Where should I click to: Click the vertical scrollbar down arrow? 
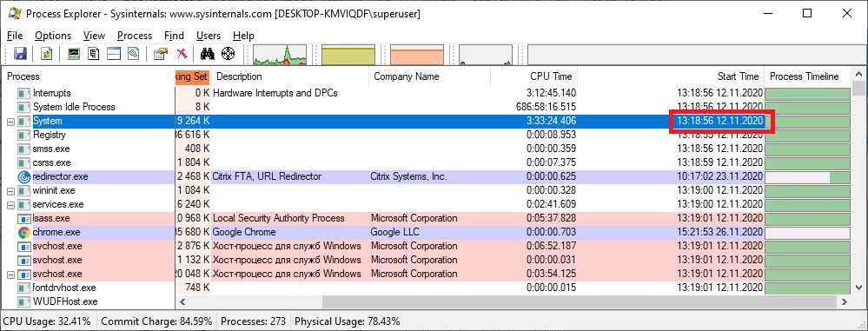(x=858, y=287)
